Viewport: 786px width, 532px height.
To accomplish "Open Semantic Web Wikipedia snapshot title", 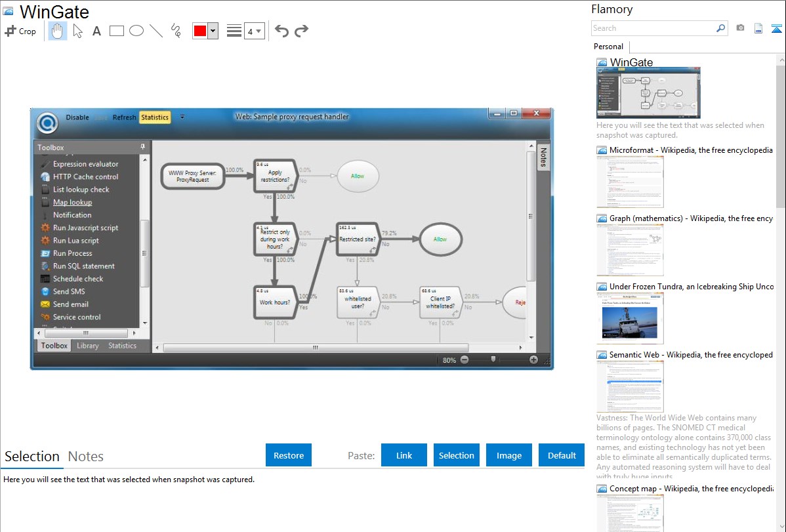I will 691,354.
